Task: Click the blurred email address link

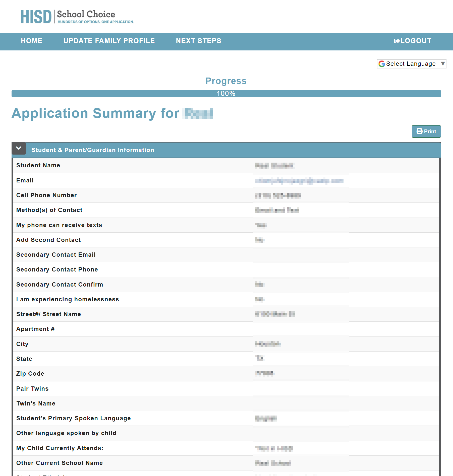Action: pyautogui.click(x=299, y=180)
